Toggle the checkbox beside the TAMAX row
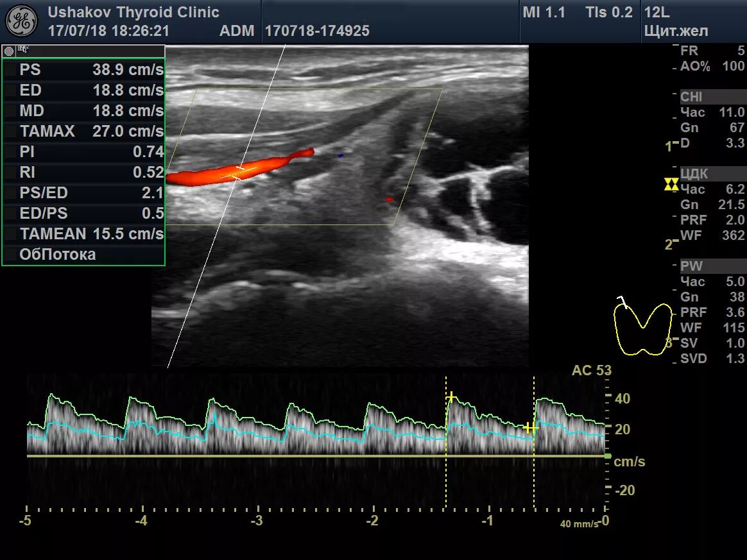This screenshot has width=747, height=560. coord(10,132)
